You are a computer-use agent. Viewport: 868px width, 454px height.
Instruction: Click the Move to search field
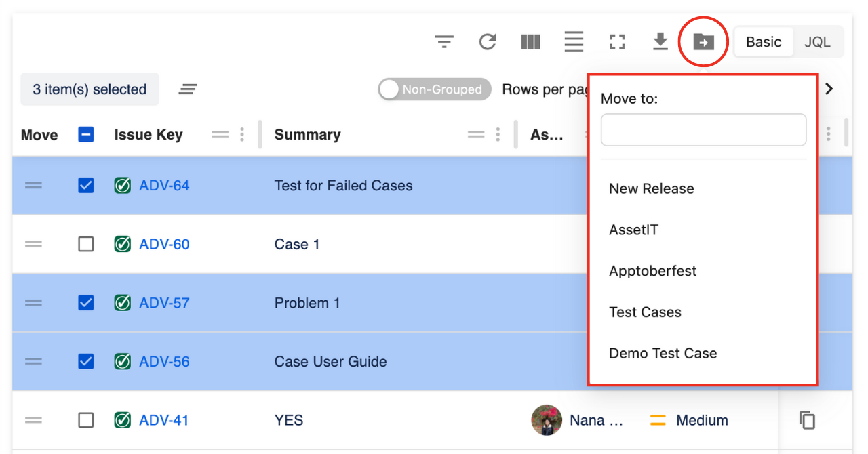[703, 129]
